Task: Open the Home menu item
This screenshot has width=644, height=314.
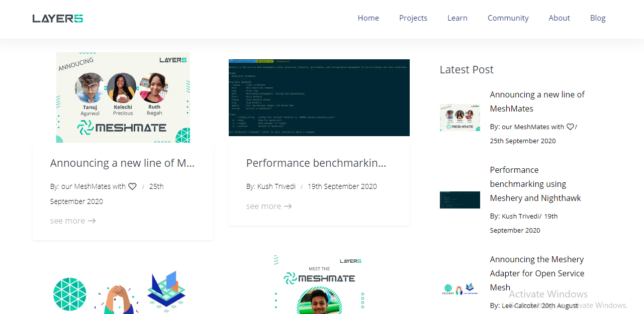Action: [369, 18]
